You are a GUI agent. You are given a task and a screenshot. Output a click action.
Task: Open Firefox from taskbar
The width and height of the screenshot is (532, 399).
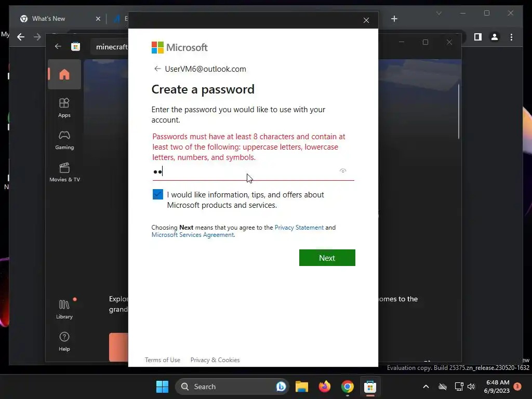325,387
